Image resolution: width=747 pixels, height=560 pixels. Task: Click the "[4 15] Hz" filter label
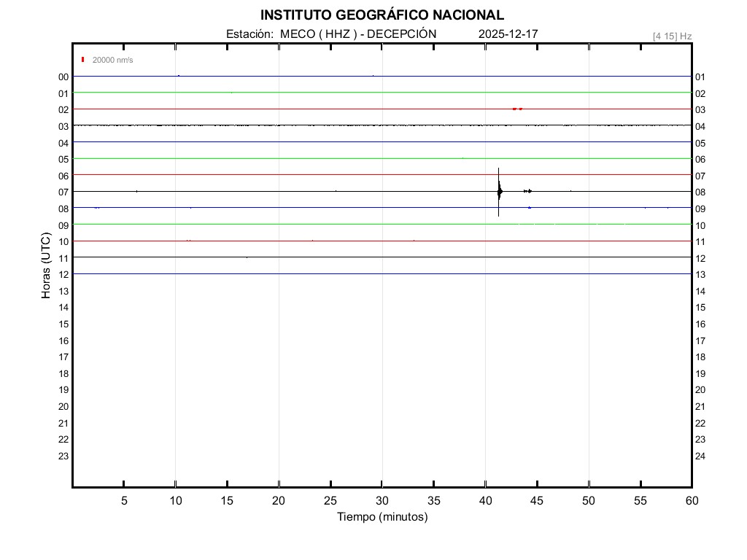click(672, 36)
